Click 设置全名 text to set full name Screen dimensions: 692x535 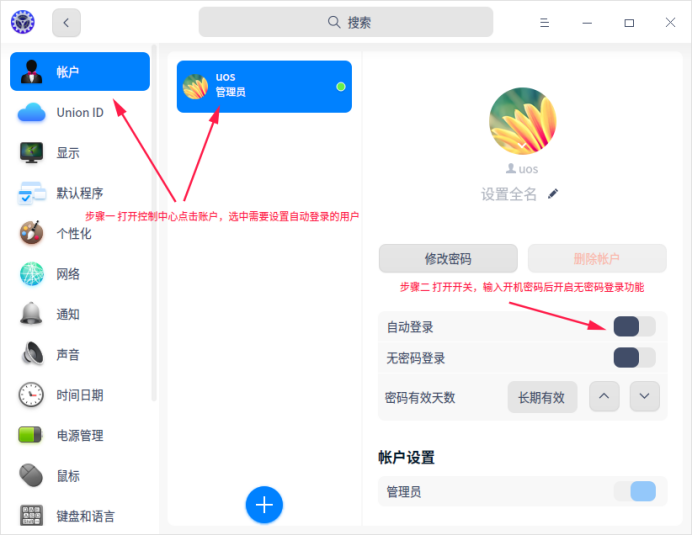pos(509,194)
